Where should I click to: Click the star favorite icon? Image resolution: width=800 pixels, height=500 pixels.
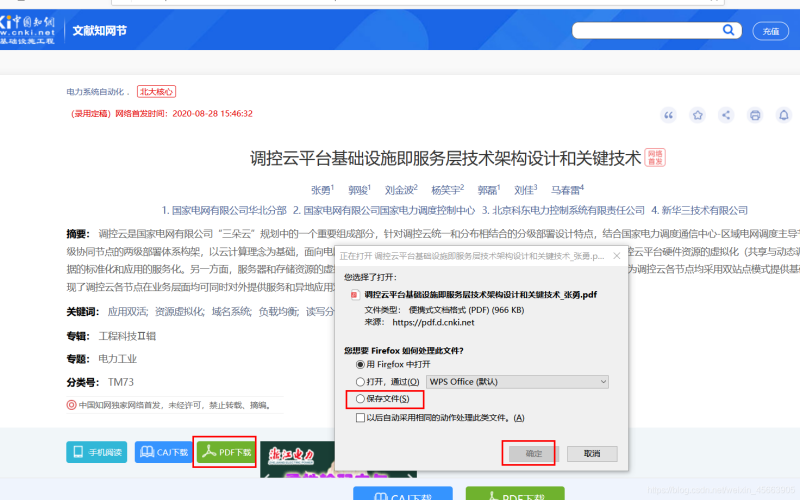click(x=697, y=115)
